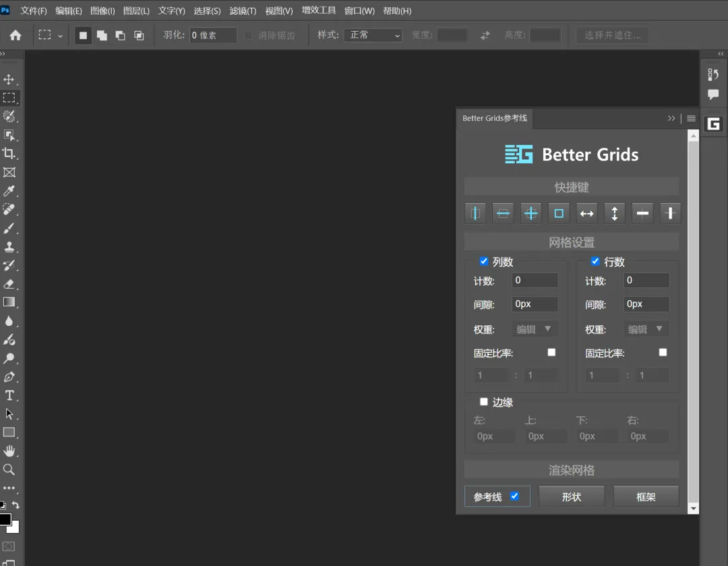Open columns 权重 编辑 dropdown

coord(535,329)
